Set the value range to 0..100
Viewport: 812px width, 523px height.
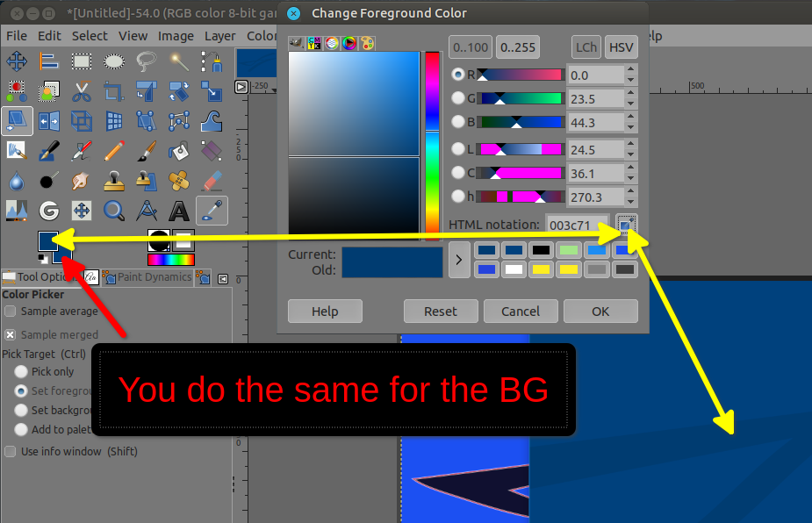pos(471,47)
